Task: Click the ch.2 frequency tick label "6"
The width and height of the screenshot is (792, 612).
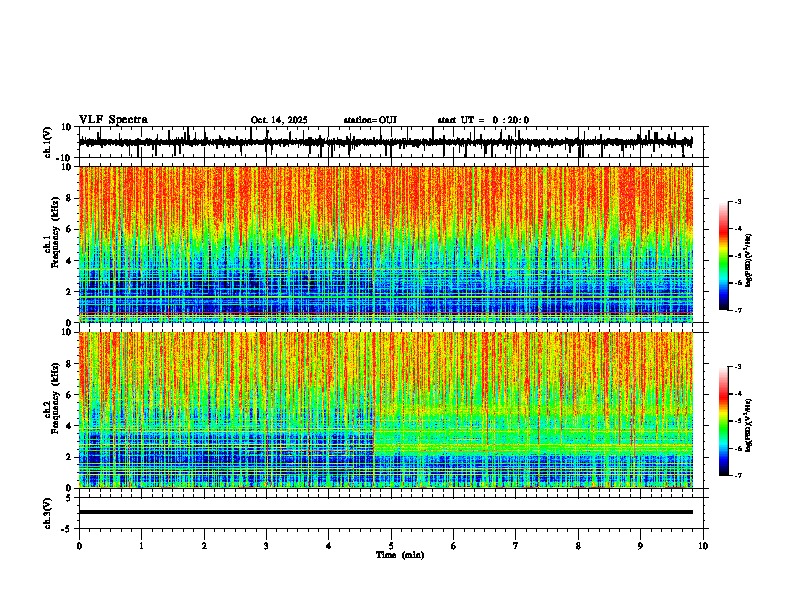Action: click(69, 395)
